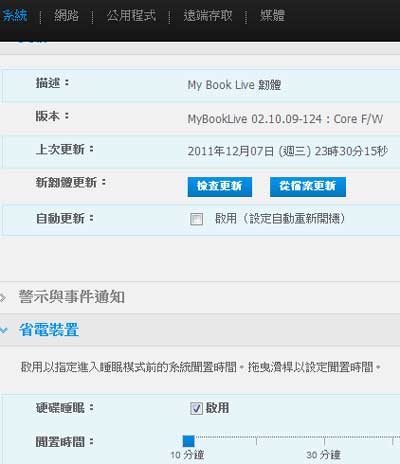Click the 新韌體更新 field label
This screenshot has height=464, width=400.
(x=71, y=183)
